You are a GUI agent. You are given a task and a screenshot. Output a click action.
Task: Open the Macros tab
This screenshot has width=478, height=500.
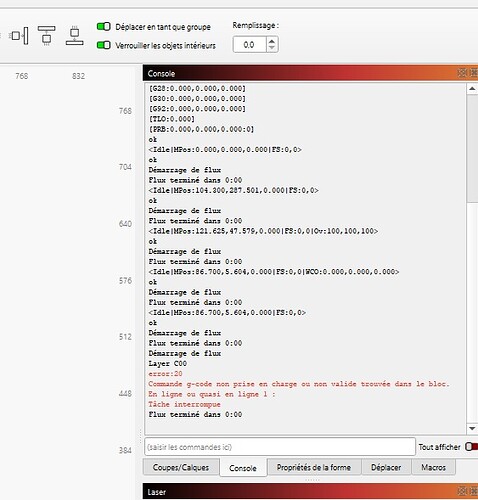[x=433, y=467]
